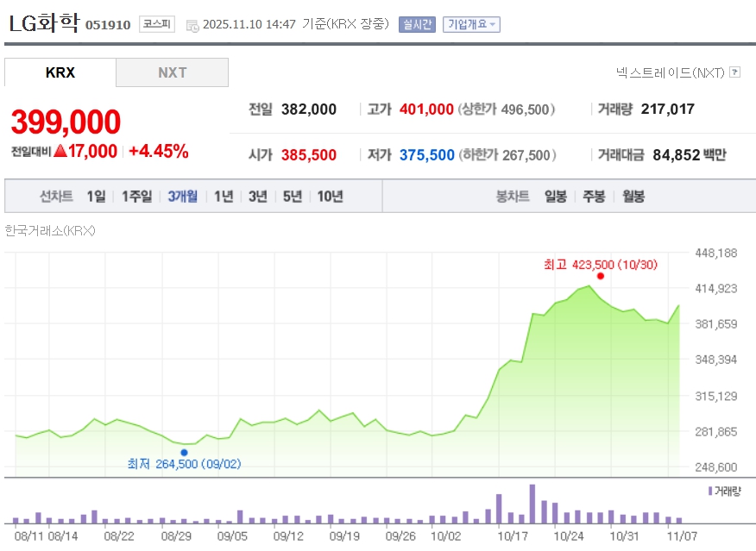This screenshot has height=551, width=756.
Task: Select the 1주일 chart period
Action: [136, 197]
